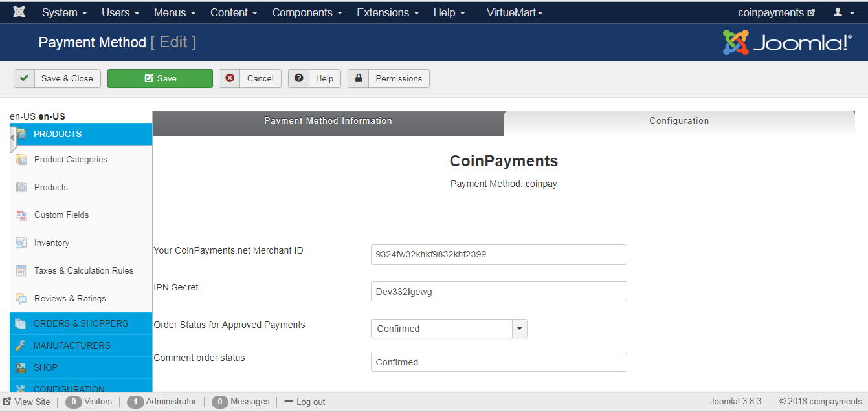The width and height of the screenshot is (868, 412).
Task: Click the green Save button
Action: click(x=160, y=78)
